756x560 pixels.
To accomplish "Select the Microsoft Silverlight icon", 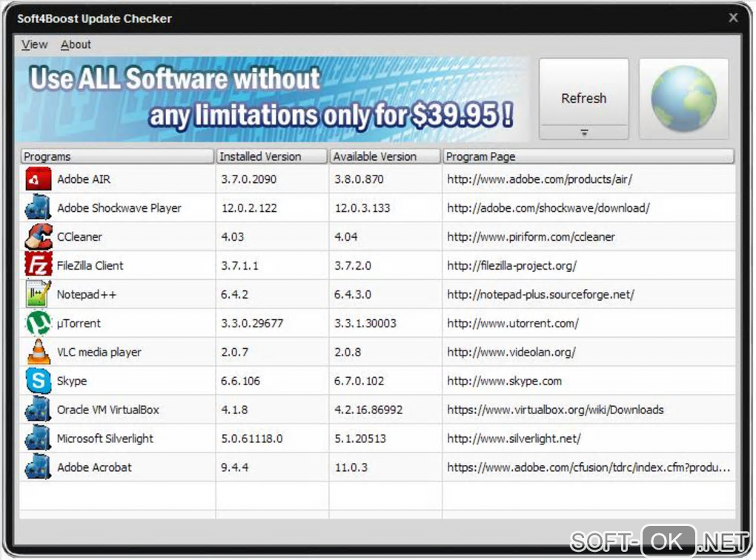I will click(38, 438).
